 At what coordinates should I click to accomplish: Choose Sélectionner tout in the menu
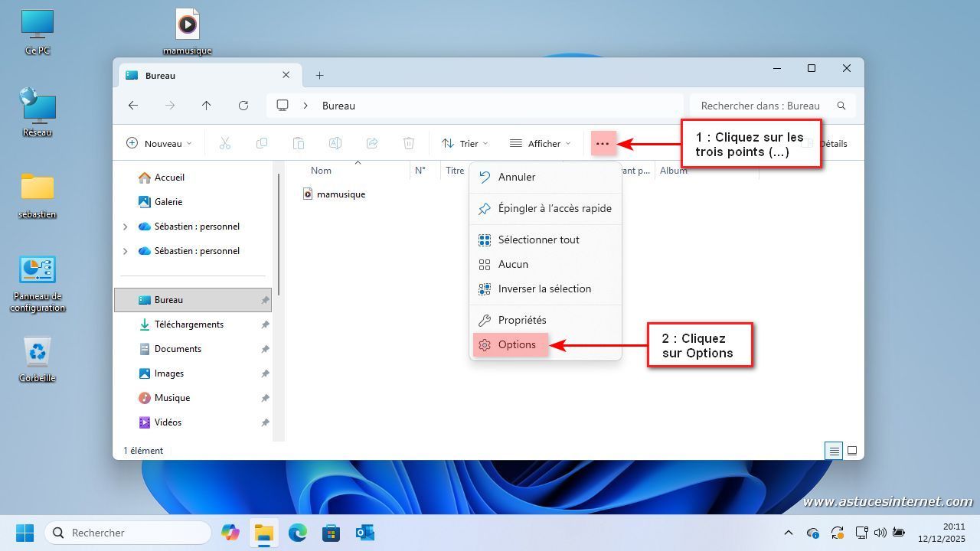click(x=538, y=240)
